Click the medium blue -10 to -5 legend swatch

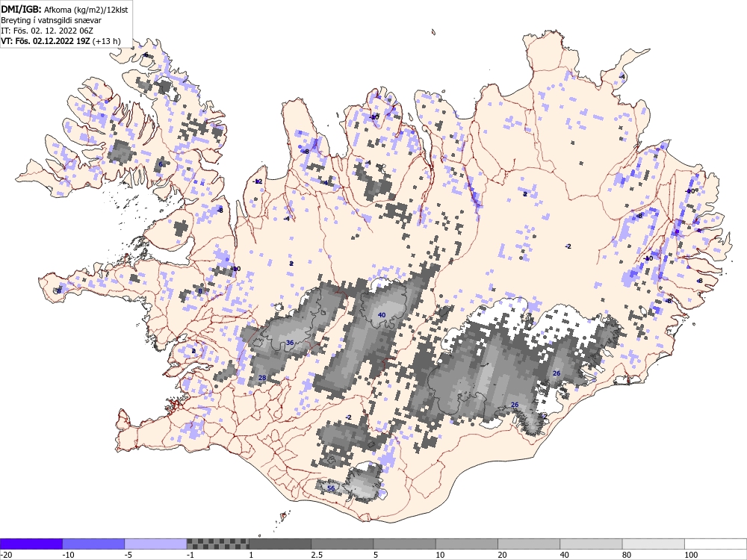point(93,544)
